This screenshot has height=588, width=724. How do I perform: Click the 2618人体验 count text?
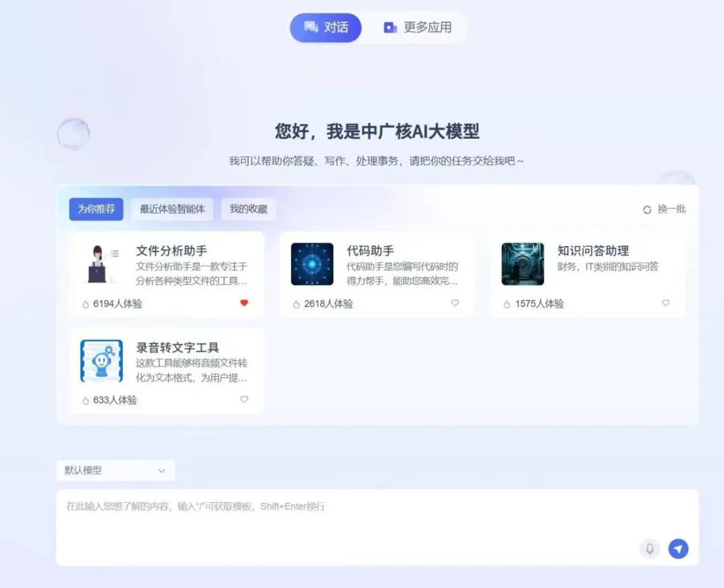click(328, 304)
